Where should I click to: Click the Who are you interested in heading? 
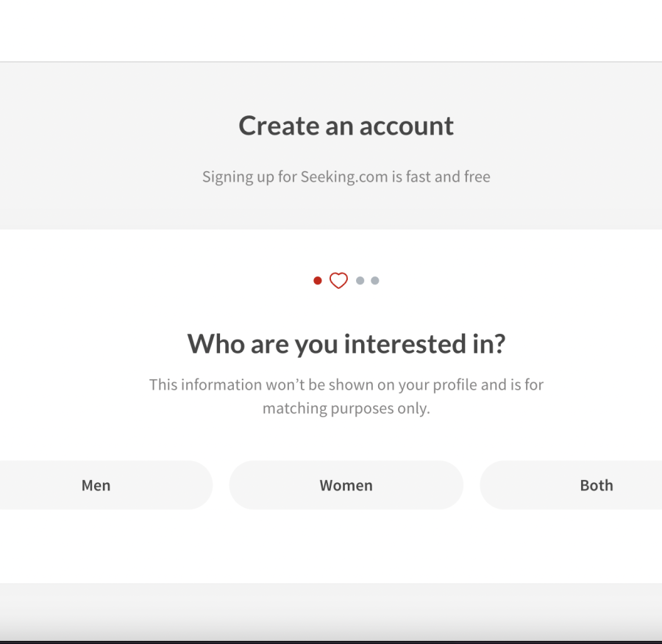tap(346, 343)
